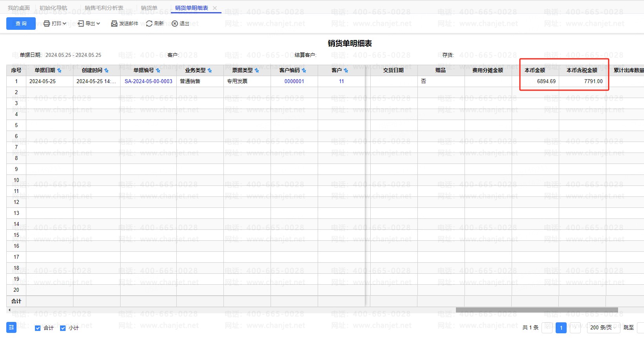Click the blue 查询 button
644x338 pixels.
coord(21,24)
